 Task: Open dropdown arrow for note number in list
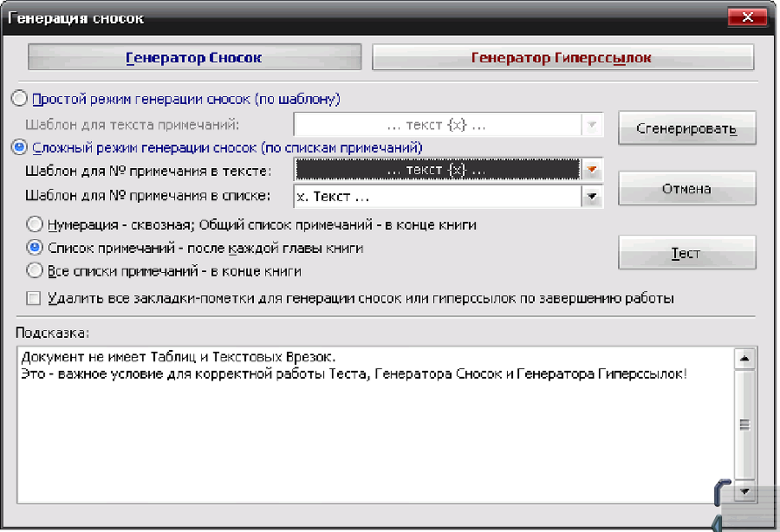tap(594, 196)
